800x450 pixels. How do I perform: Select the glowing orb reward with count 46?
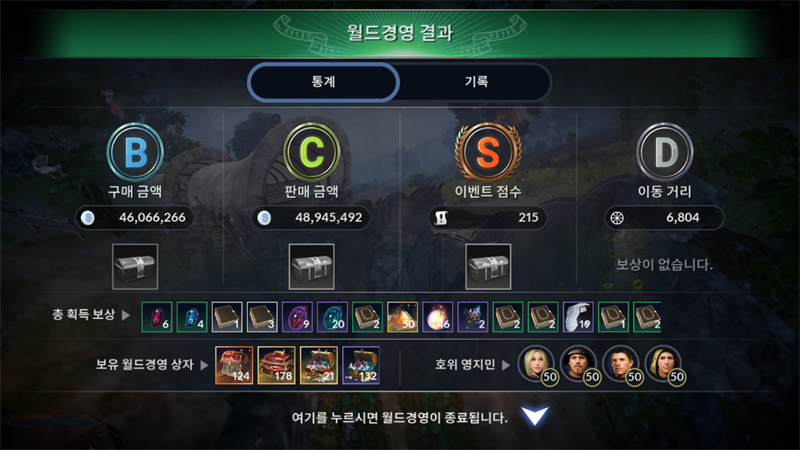(x=438, y=317)
